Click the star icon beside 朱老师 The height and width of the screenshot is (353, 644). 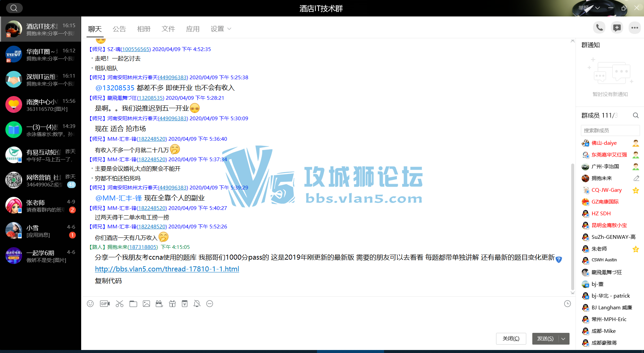[636, 249]
